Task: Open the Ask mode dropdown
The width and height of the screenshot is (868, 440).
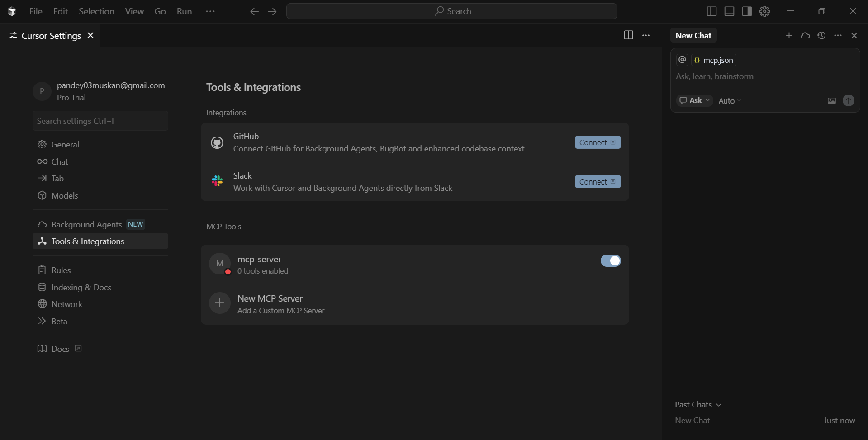Action: (x=695, y=100)
